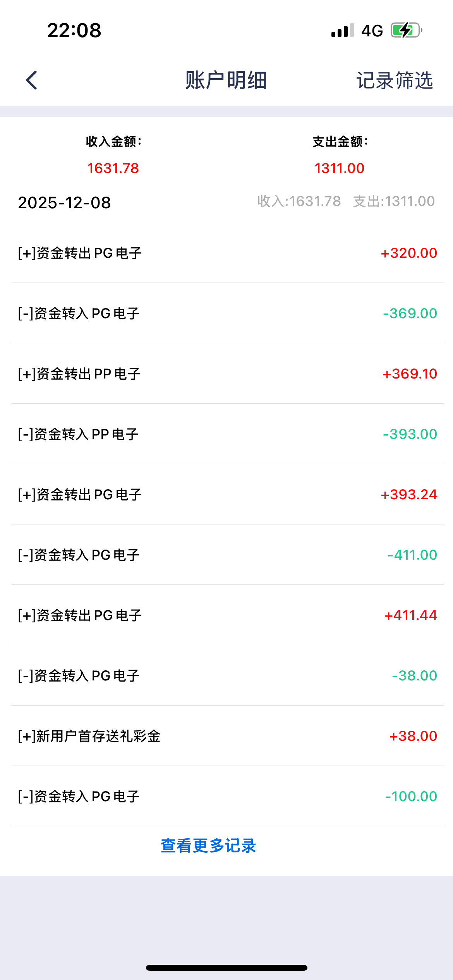The width and height of the screenshot is (453, 980).
Task: Select the +320.00 PG电子 transfer-out record
Action: (x=226, y=253)
